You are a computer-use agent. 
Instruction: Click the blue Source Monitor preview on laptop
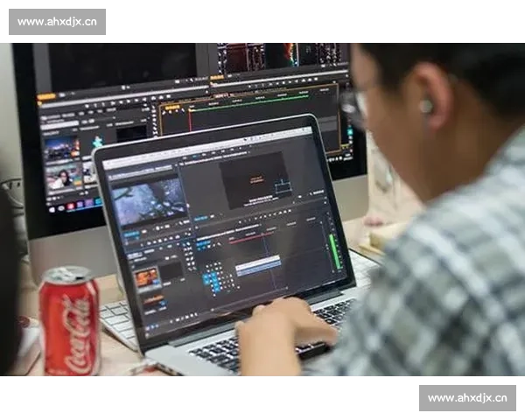coord(147,200)
